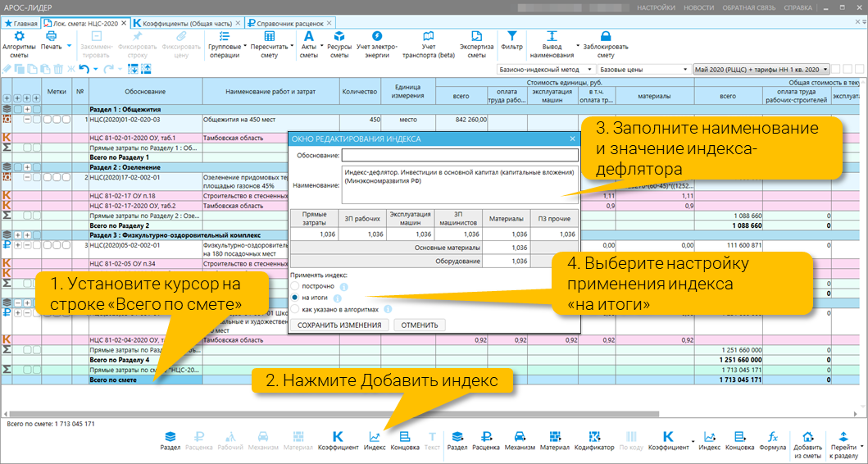Switch to the Главная tab
This screenshot has width=868, height=464.
pos(21,24)
